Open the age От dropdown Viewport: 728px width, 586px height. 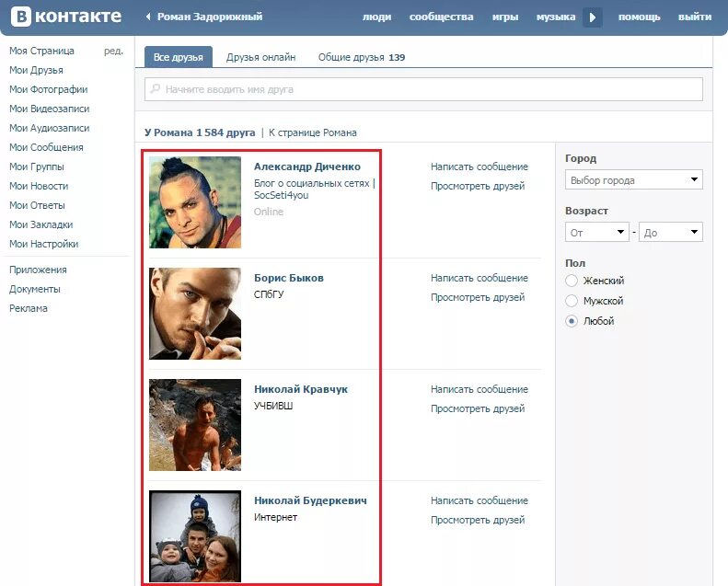(597, 232)
